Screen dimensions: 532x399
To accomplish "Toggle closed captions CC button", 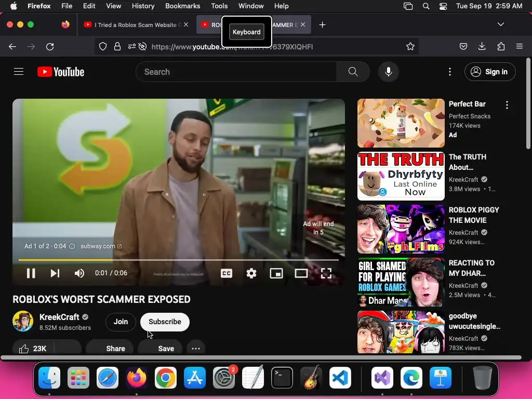I will pyautogui.click(x=227, y=273).
